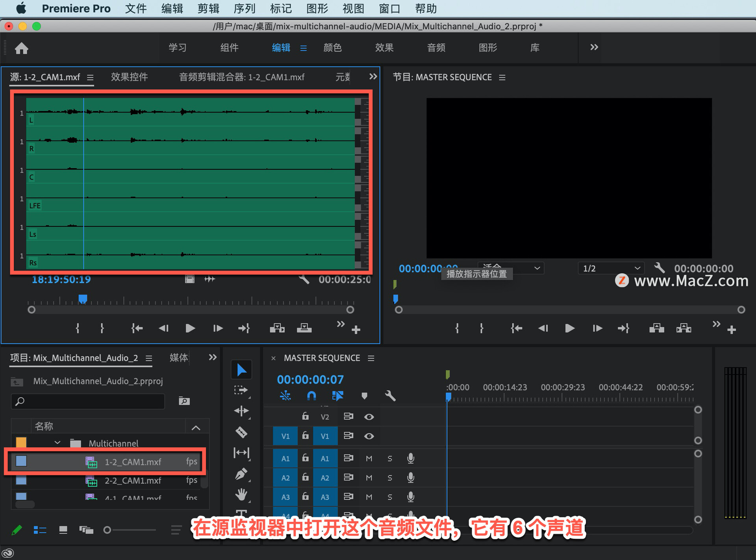Collapse the Multichannel bin
The width and height of the screenshot is (756, 560).
[57, 443]
